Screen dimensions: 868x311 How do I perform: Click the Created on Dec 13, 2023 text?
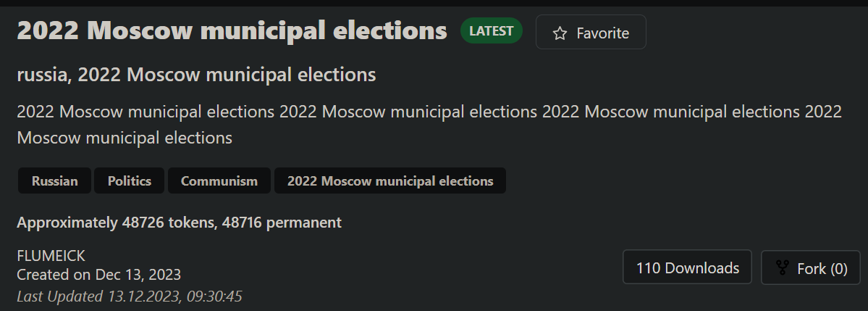99,275
